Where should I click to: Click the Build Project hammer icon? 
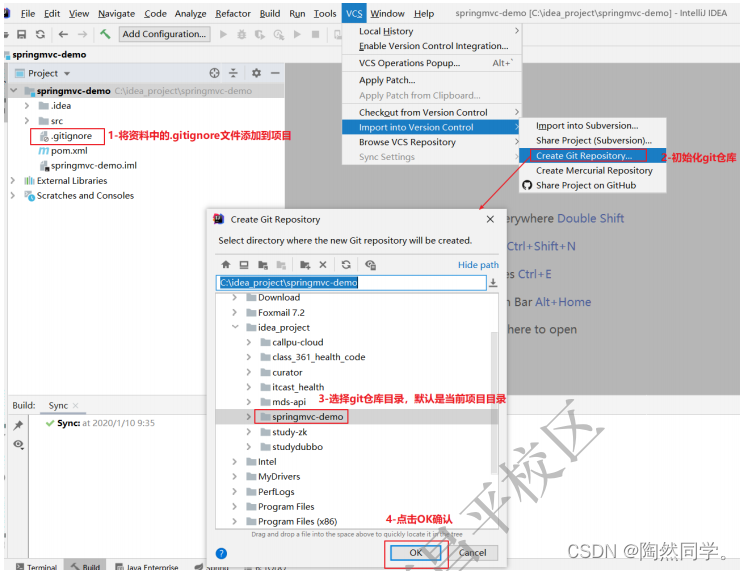tap(105, 34)
